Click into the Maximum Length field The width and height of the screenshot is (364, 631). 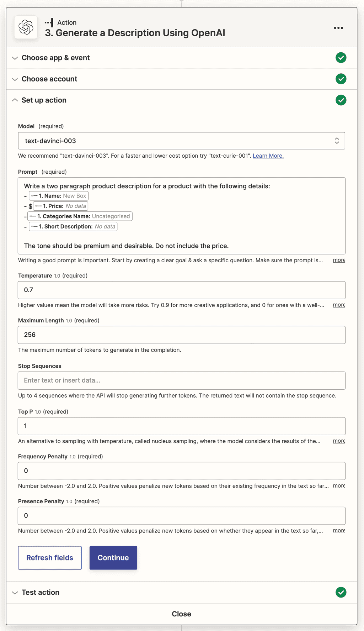pos(182,335)
